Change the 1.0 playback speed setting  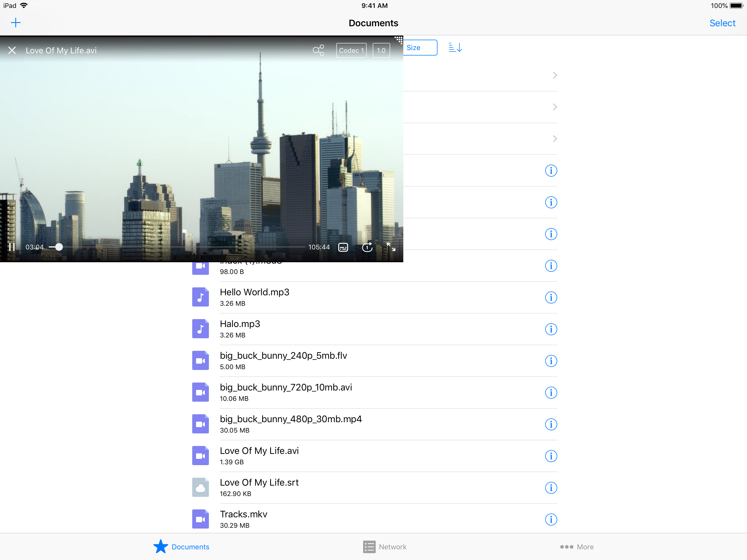(381, 50)
